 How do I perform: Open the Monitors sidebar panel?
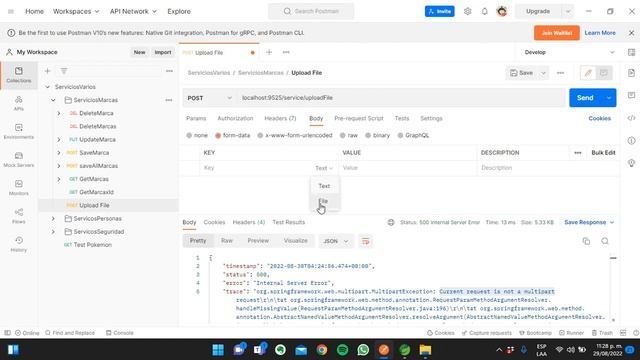click(x=19, y=188)
